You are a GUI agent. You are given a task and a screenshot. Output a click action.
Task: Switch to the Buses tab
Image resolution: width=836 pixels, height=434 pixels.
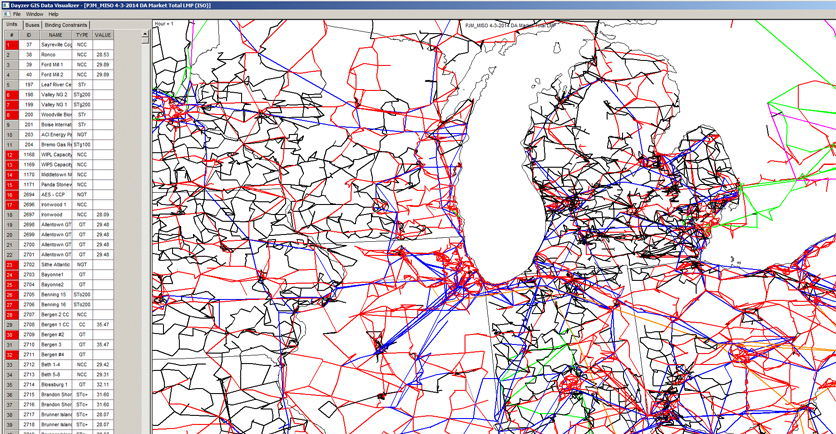pos(33,24)
